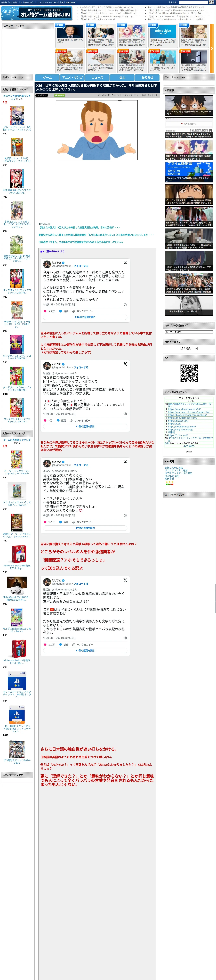Viewport: 216px width, 980px height.
Task: Click the heart icon showing 1.3万 likes
Action: [x=45, y=522]
